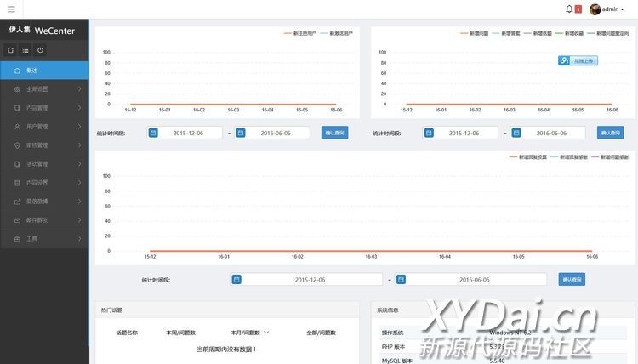Viewport: 638px width, 364px height.
Task: Click the cloud icon on the upload widget
Action: click(x=564, y=60)
